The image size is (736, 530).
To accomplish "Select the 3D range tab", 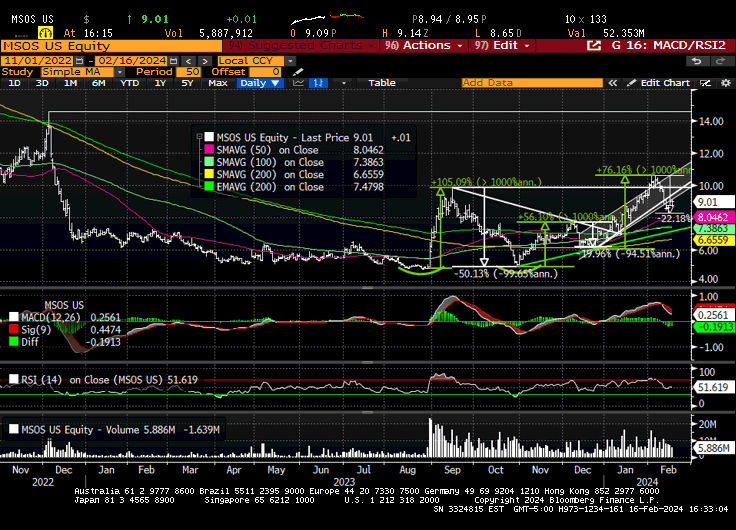I will (42, 83).
